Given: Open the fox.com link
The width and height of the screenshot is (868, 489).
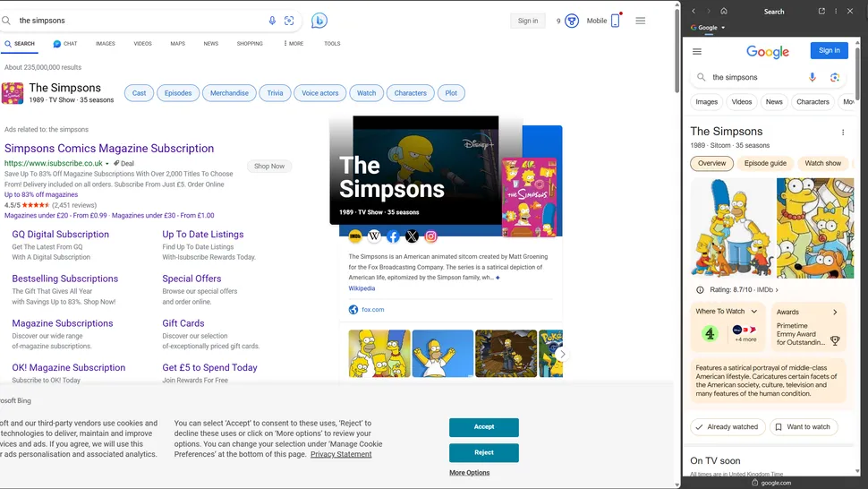Looking at the screenshot, I should click(372, 310).
